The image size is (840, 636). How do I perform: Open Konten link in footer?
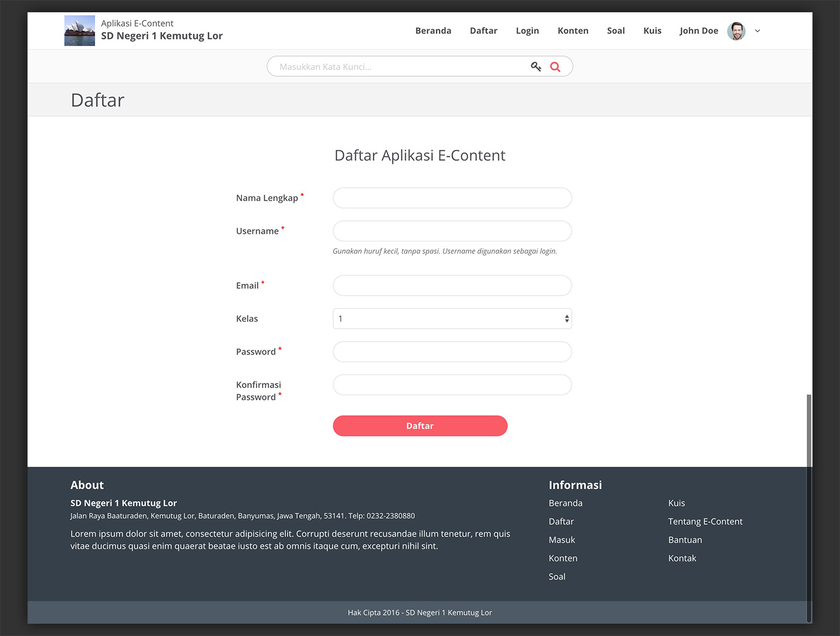tap(563, 558)
